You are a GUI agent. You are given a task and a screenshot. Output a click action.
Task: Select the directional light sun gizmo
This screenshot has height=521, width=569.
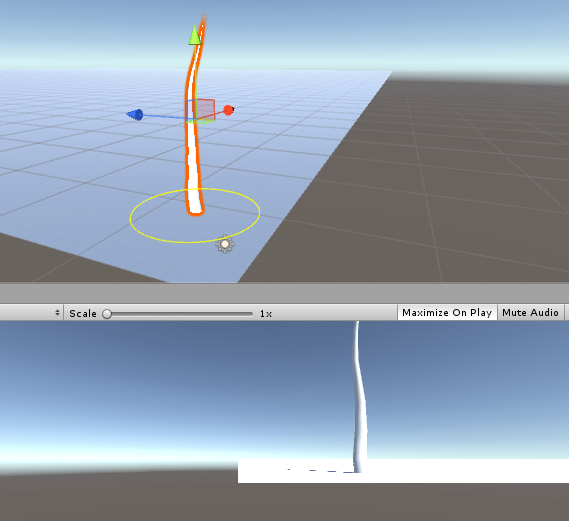point(225,244)
